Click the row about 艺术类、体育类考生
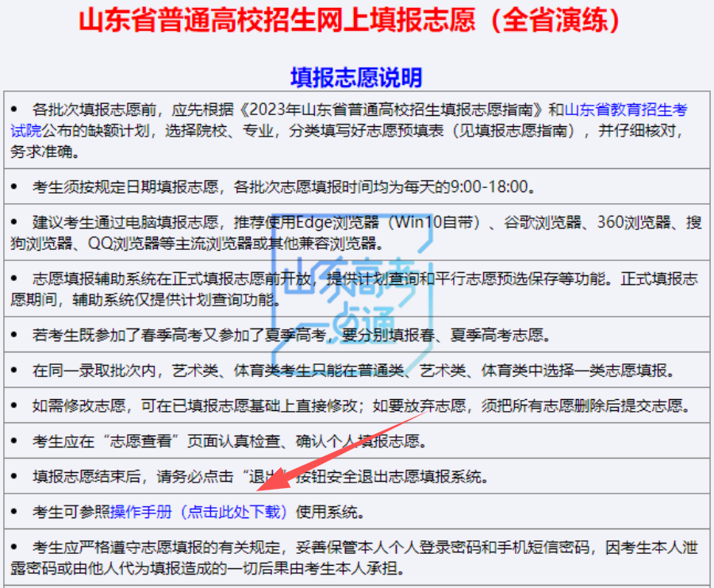This screenshot has width=714, height=588. tap(352, 371)
